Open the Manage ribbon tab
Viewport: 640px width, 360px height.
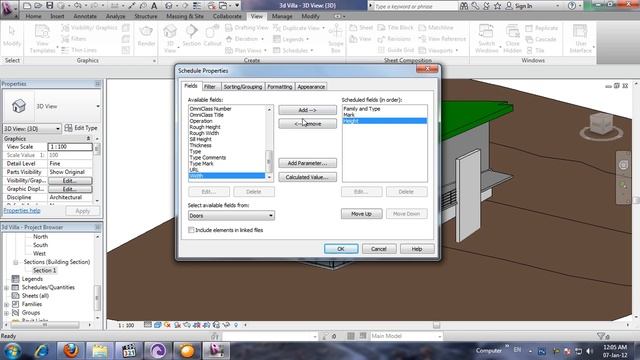(x=282, y=16)
